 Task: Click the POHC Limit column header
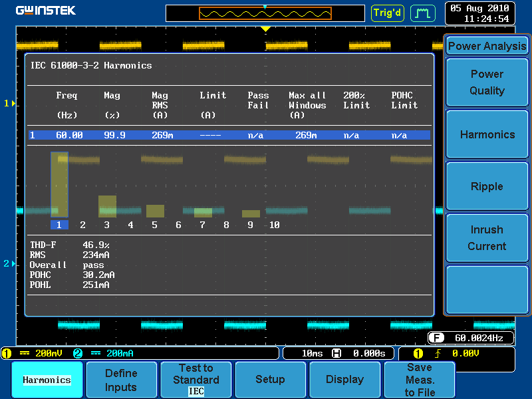coord(404,100)
